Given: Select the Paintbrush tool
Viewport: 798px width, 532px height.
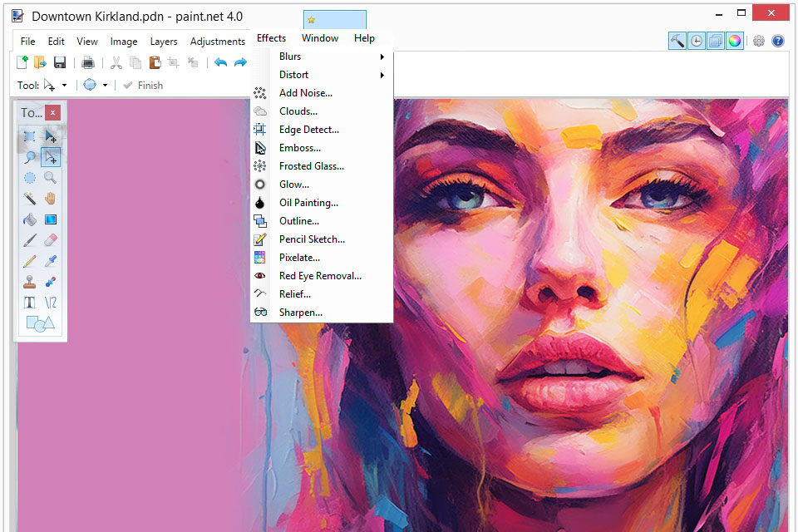Looking at the screenshot, I should (x=30, y=240).
